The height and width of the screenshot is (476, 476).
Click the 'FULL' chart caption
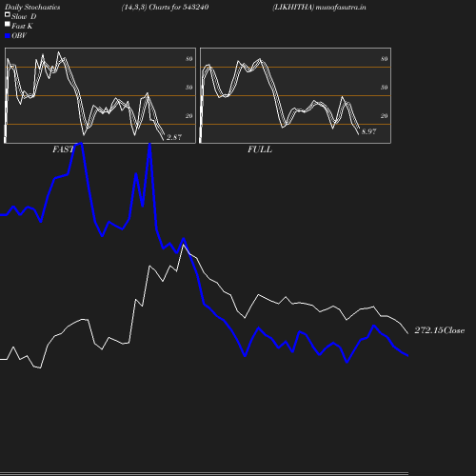pyautogui.click(x=260, y=149)
